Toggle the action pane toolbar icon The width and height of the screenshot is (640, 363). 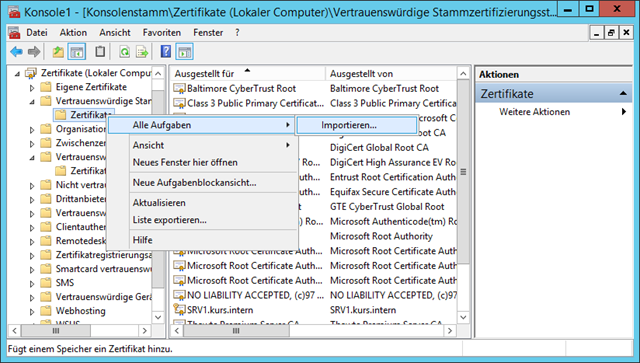pyautogui.click(x=184, y=52)
